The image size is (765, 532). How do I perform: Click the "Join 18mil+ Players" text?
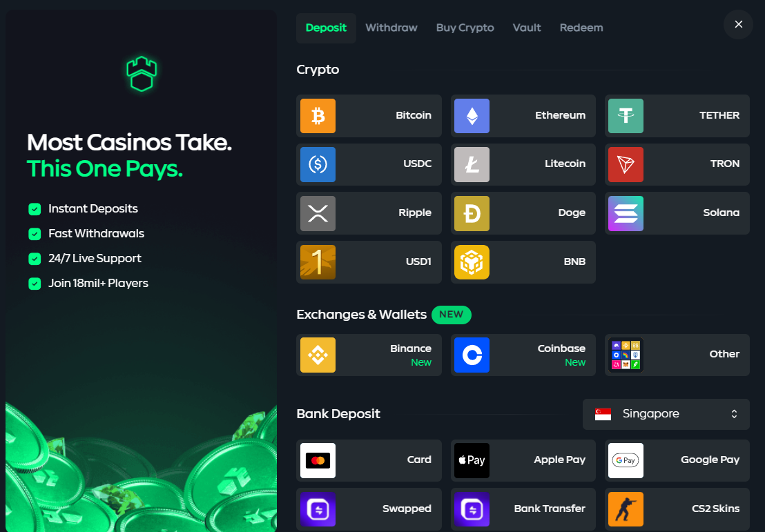pyautogui.click(x=98, y=284)
